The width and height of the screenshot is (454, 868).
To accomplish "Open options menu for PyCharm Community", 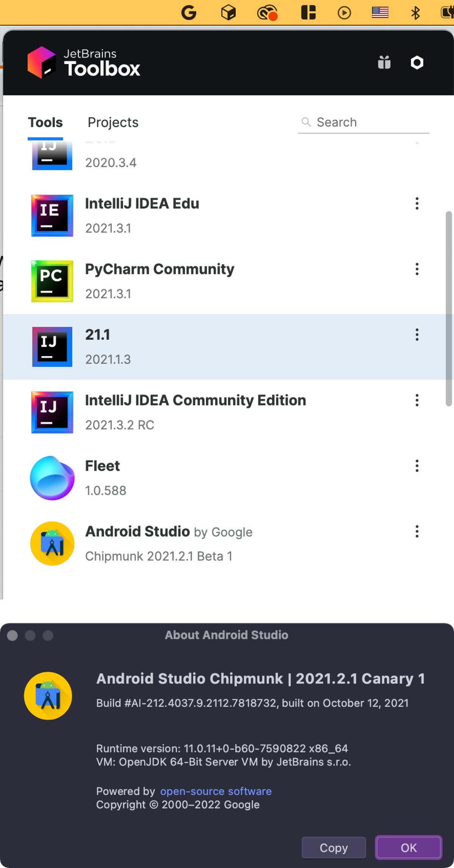I will [417, 269].
